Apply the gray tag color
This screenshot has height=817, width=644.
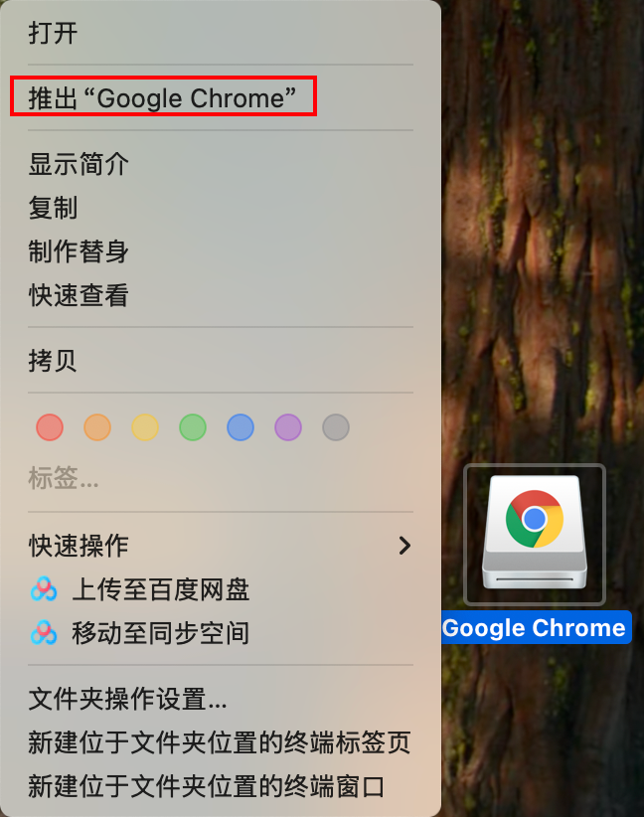point(336,427)
